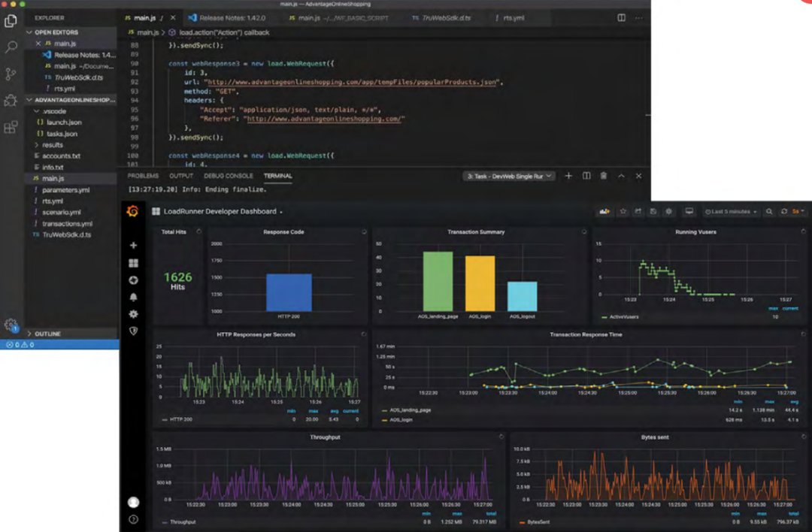Image resolution: width=812 pixels, height=532 pixels.
Task: Open the Grafana help question icon
Action: 133,519
